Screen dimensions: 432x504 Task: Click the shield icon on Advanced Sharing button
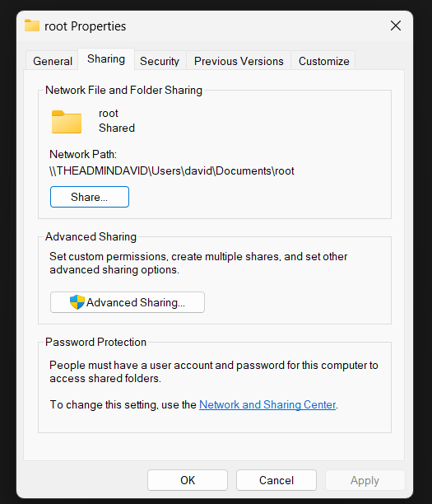click(77, 302)
